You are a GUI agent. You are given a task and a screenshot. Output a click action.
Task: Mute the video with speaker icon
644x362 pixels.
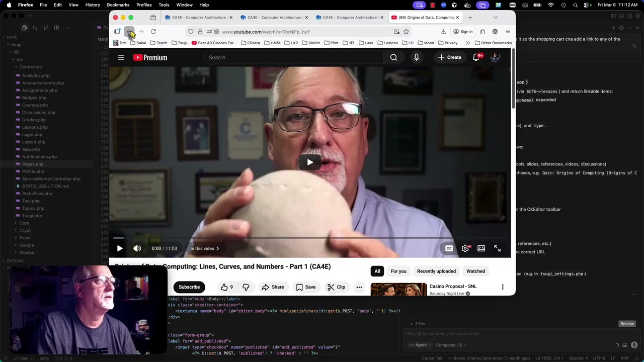click(x=137, y=248)
